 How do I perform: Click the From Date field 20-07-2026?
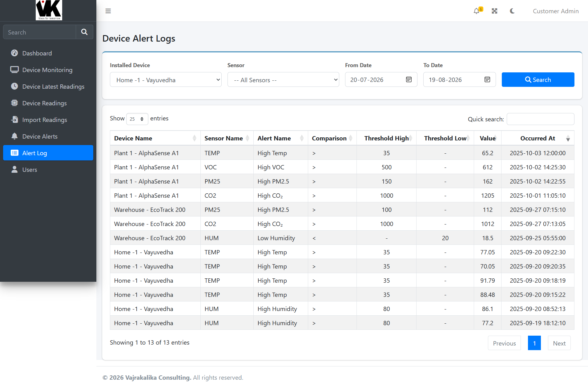381,80
